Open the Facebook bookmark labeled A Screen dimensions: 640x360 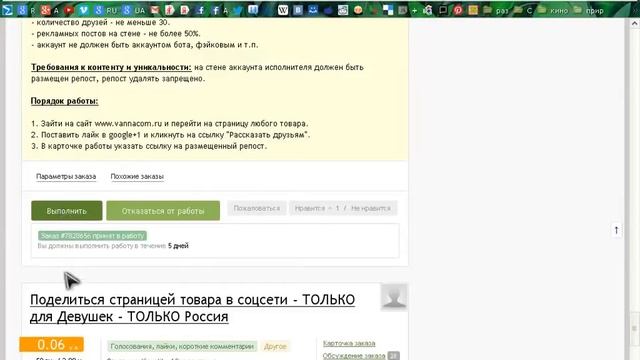pos(219,10)
